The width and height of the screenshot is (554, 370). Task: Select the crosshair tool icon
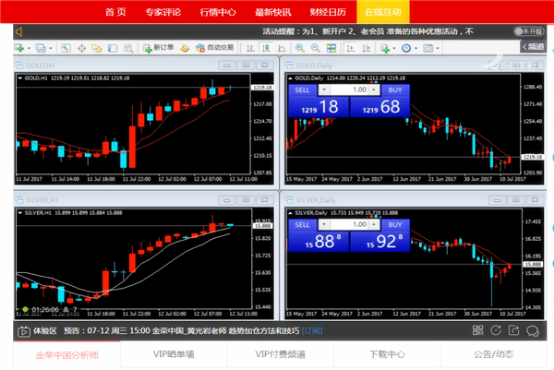(82, 48)
